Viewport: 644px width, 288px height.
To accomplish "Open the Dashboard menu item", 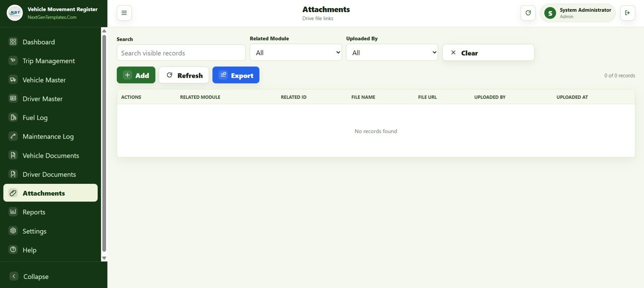I will click(x=50, y=42).
